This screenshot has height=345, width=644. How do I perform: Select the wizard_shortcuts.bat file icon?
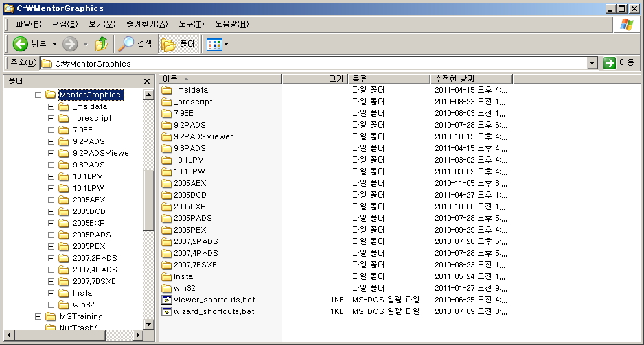pos(166,311)
